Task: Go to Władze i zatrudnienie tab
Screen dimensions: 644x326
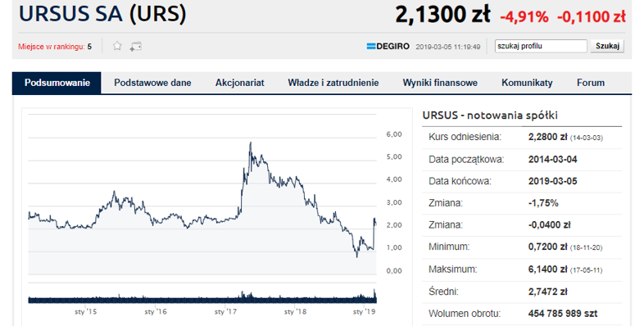Action: coord(333,83)
